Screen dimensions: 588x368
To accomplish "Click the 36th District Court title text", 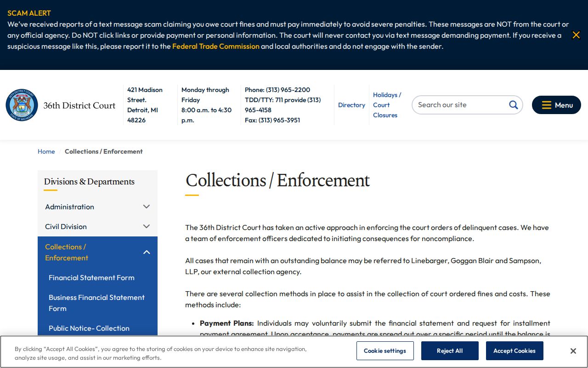I will 79,105.
